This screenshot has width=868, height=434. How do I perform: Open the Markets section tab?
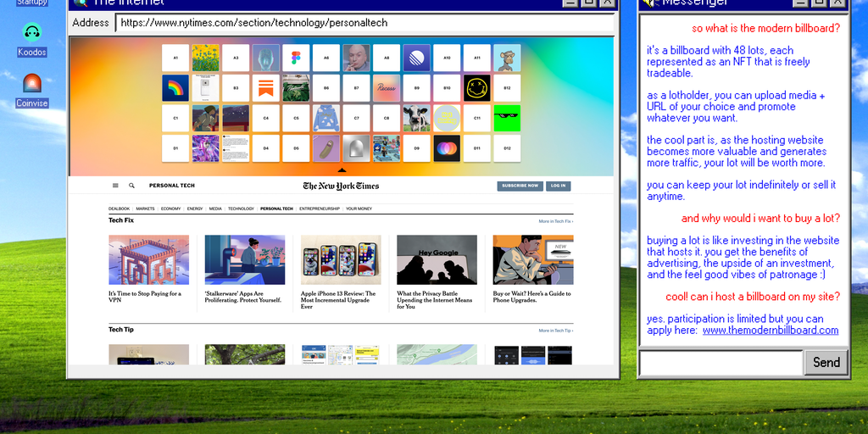145,209
